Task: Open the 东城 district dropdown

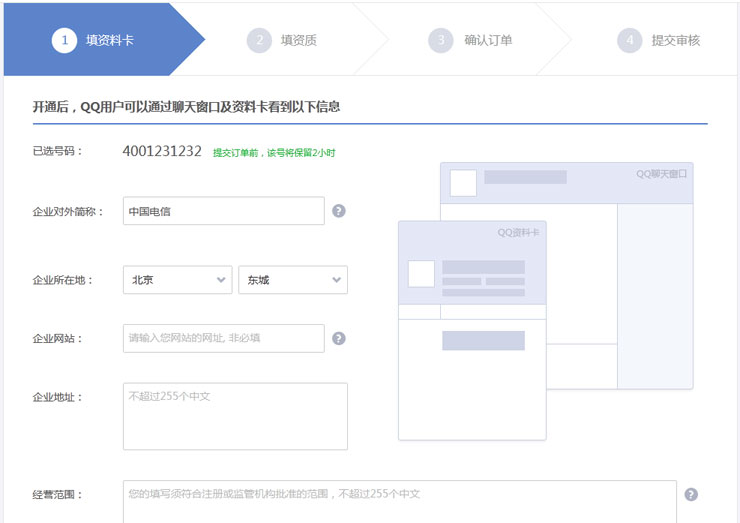Action: pos(293,280)
